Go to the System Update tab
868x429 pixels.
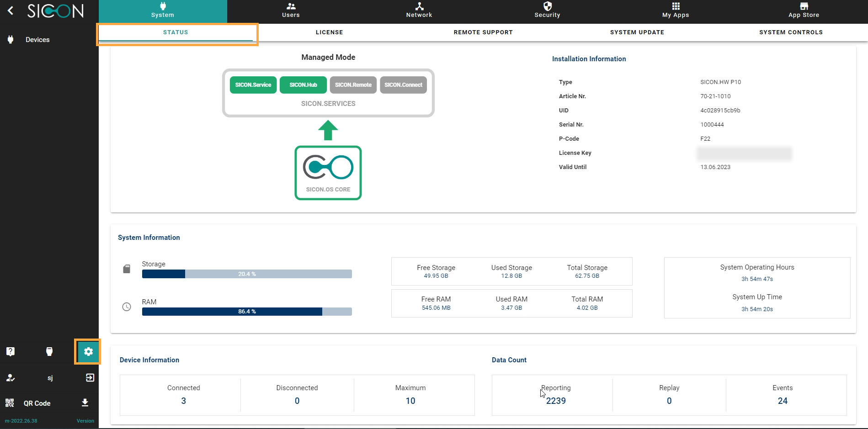(637, 32)
